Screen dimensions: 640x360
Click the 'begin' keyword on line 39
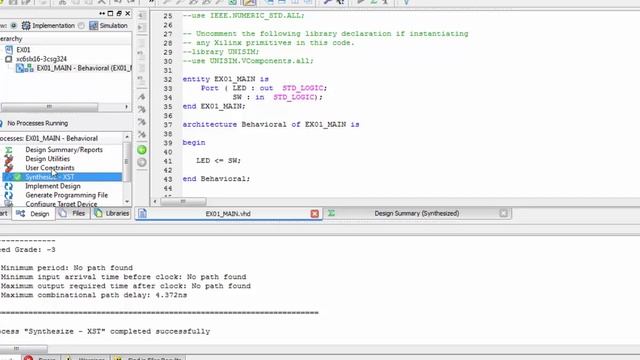(x=194, y=143)
